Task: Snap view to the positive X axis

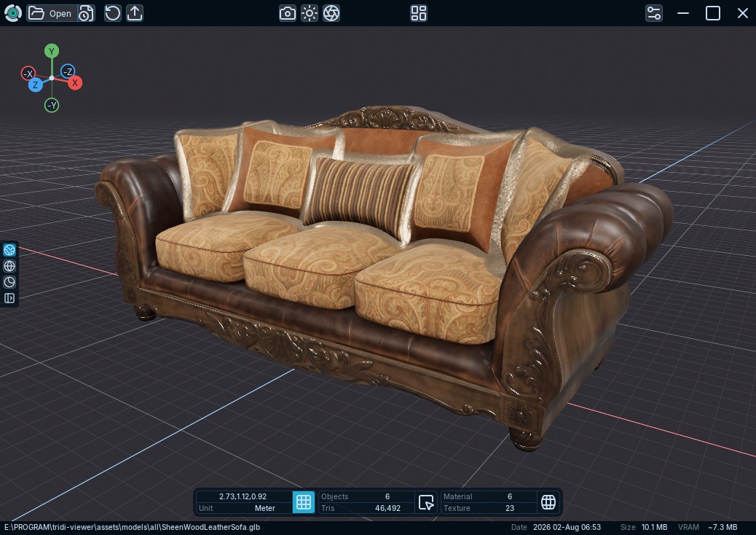Action: coord(75,83)
